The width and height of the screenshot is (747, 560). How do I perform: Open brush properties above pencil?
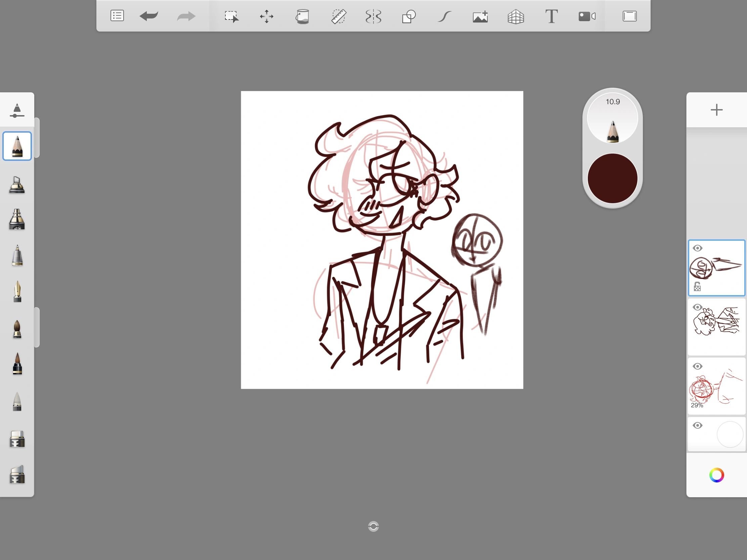17,110
